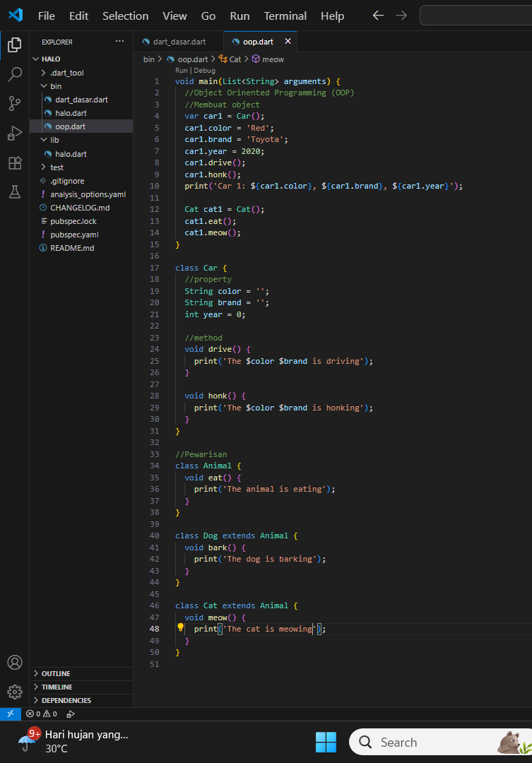Click the Accounts icon

click(x=15, y=663)
